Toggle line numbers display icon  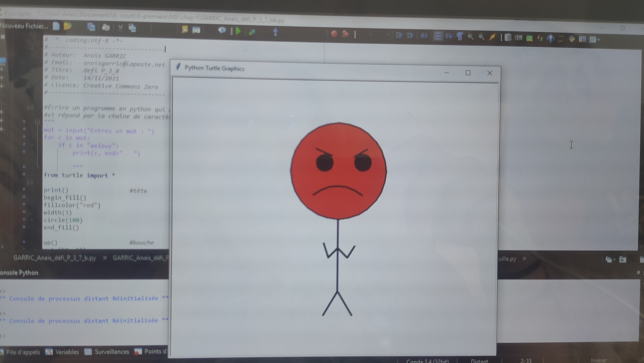[x=438, y=36]
